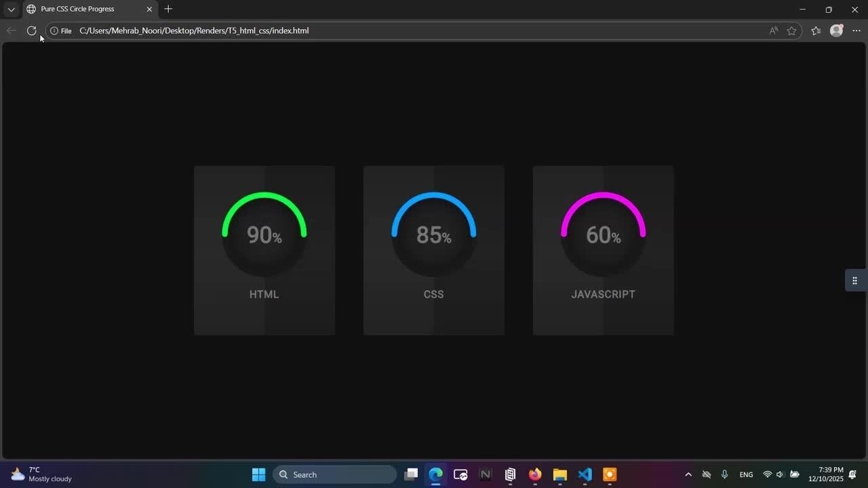Open the sidebar handle on right edge

click(854, 281)
